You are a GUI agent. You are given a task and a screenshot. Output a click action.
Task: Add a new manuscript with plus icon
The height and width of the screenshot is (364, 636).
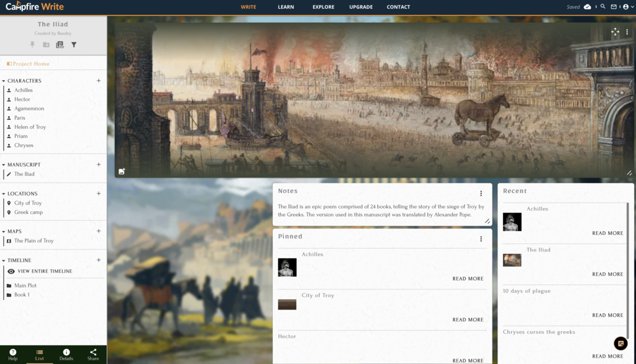coord(99,165)
